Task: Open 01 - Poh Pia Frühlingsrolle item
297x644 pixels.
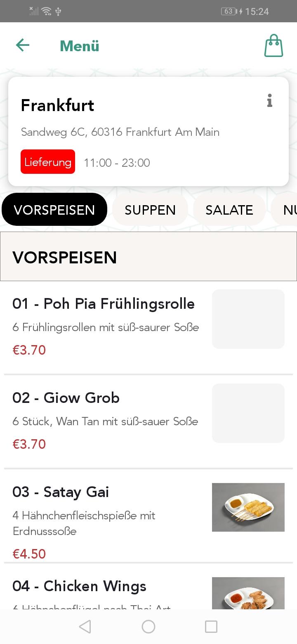Action: pyautogui.click(x=104, y=304)
